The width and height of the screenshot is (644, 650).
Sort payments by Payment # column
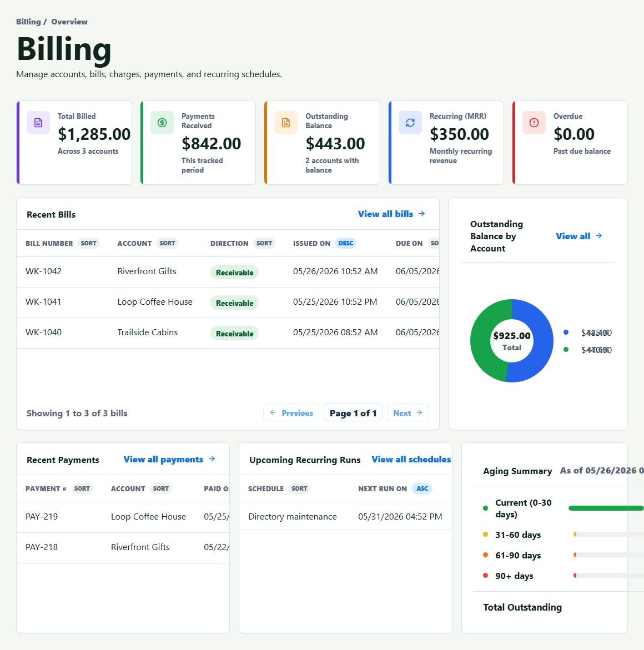click(82, 488)
